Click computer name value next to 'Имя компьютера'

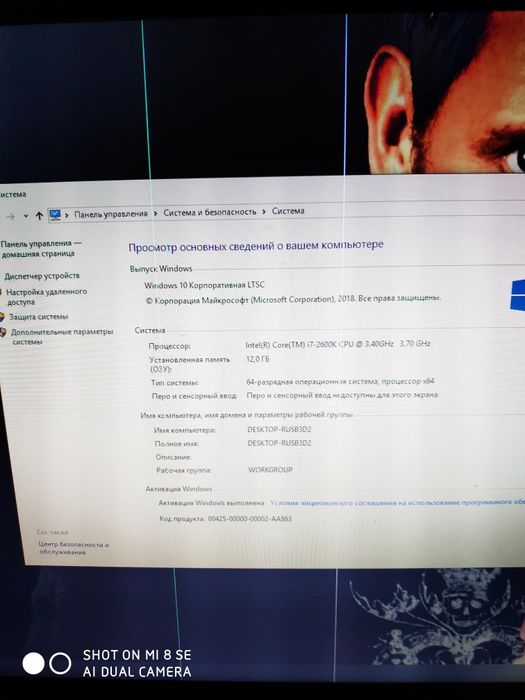tap(279, 429)
